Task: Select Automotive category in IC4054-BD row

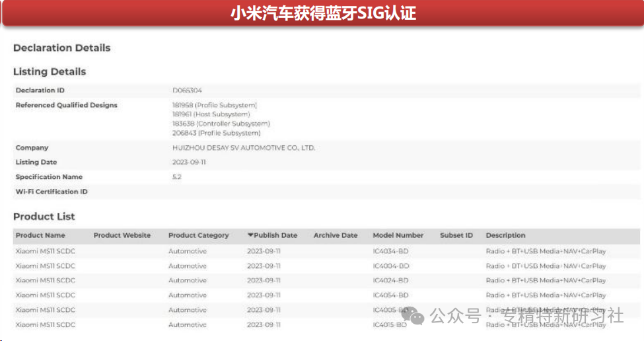Action: pyautogui.click(x=188, y=295)
